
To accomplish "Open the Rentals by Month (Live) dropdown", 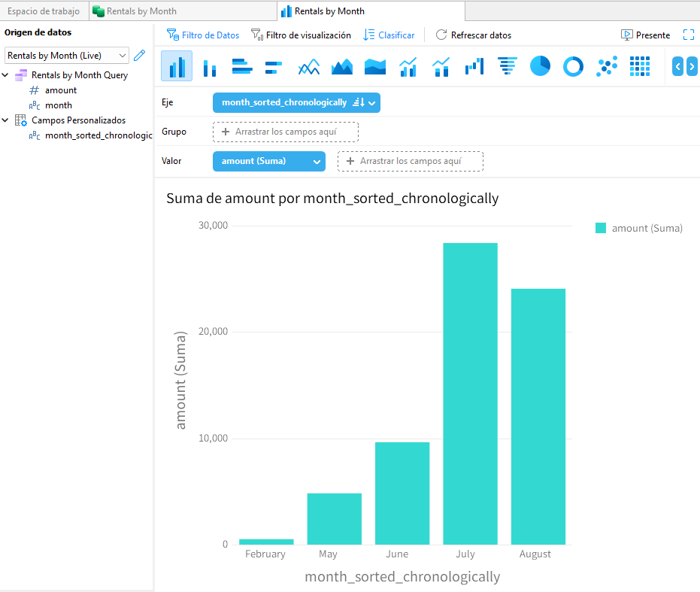I will (x=67, y=56).
